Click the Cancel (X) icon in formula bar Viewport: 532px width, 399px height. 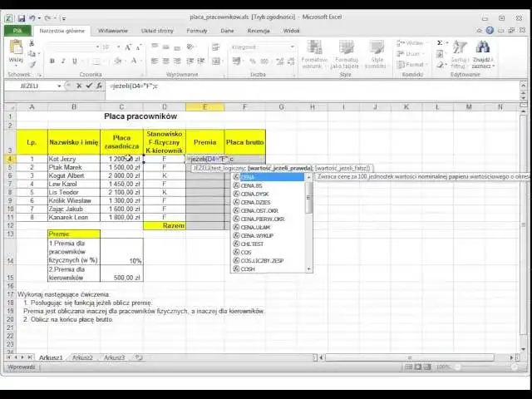80,86
